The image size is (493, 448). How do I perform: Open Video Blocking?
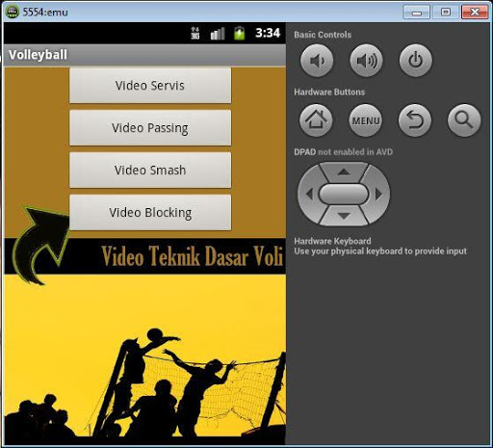pyautogui.click(x=150, y=213)
